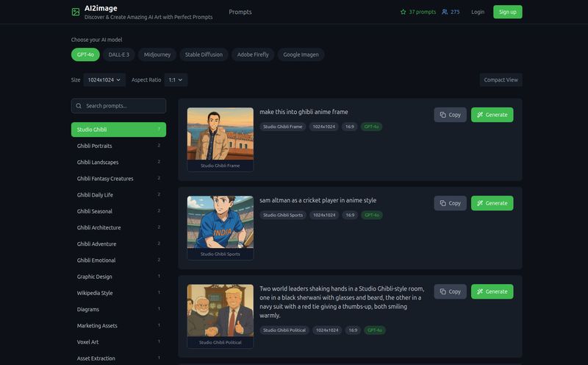Click GPT-4o tag on ghibli anime frame card
588x365 pixels.
(371, 127)
